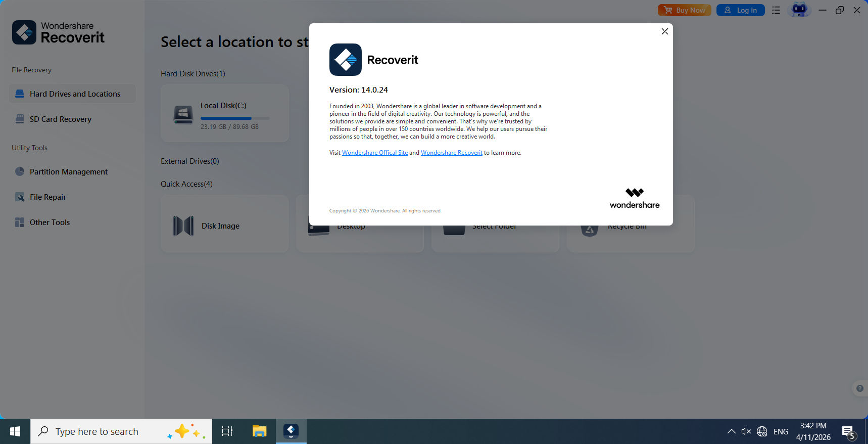Open the Disk Image quick access card
This screenshot has height=444, width=868.
pos(224,224)
